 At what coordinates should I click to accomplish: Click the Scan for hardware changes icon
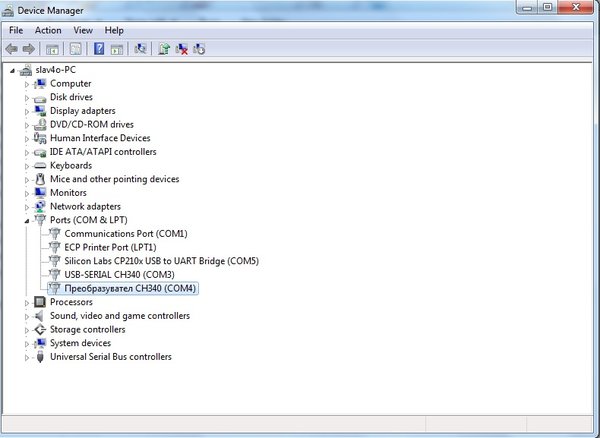point(140,49)
